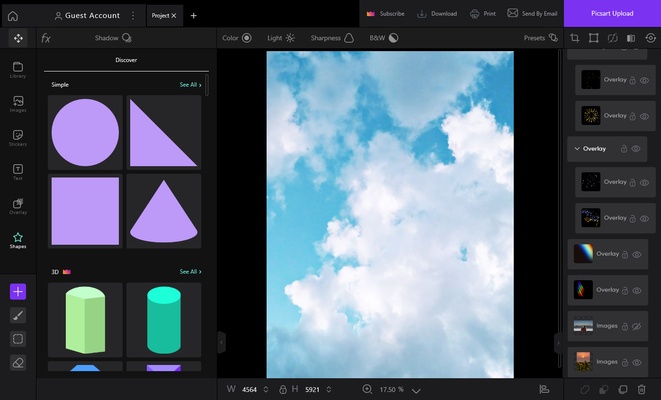The image size is (661, 400).
Task: Open the Sharpness adjustment
Action: tap(332, 38)
